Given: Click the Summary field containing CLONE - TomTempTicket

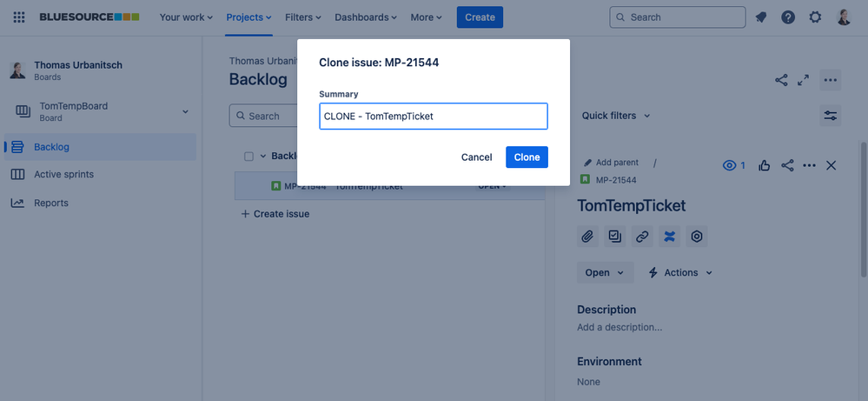Looking at the screenshot, I should click(x=434, y=117).
